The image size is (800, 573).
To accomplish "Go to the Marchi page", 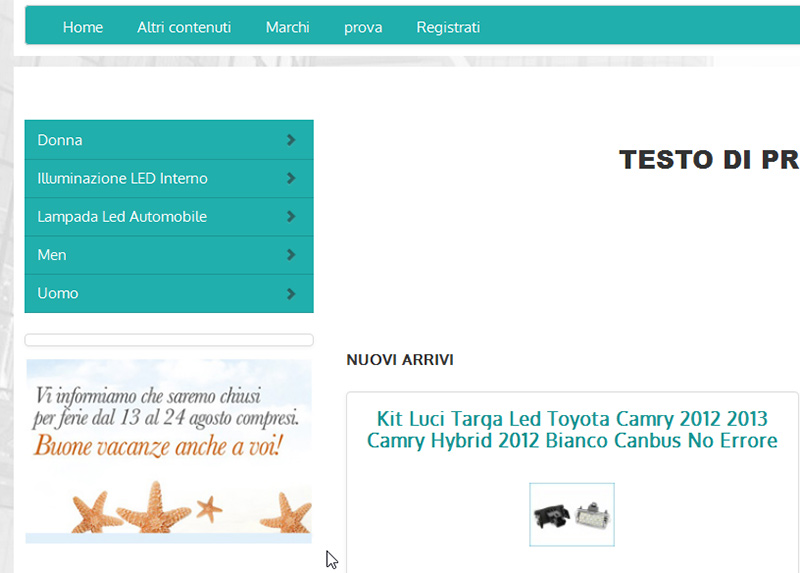I will pos(287,27).
